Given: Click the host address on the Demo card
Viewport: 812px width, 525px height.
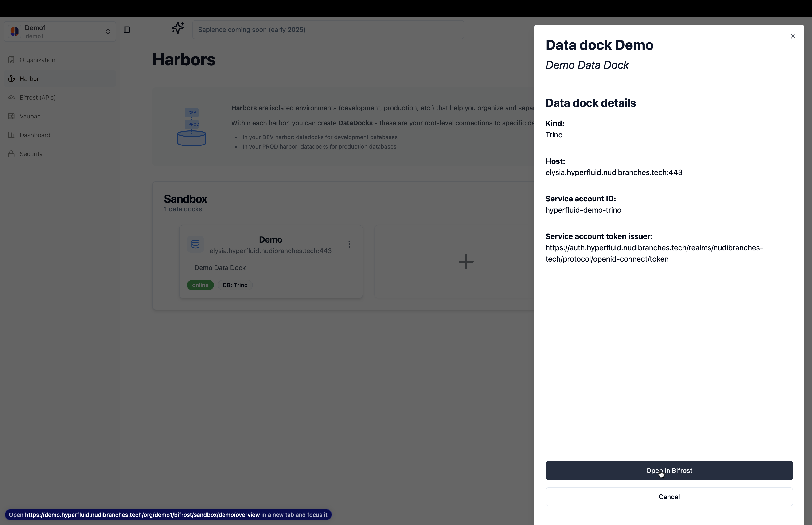Looking at the screenshot, I should [271, 251].
